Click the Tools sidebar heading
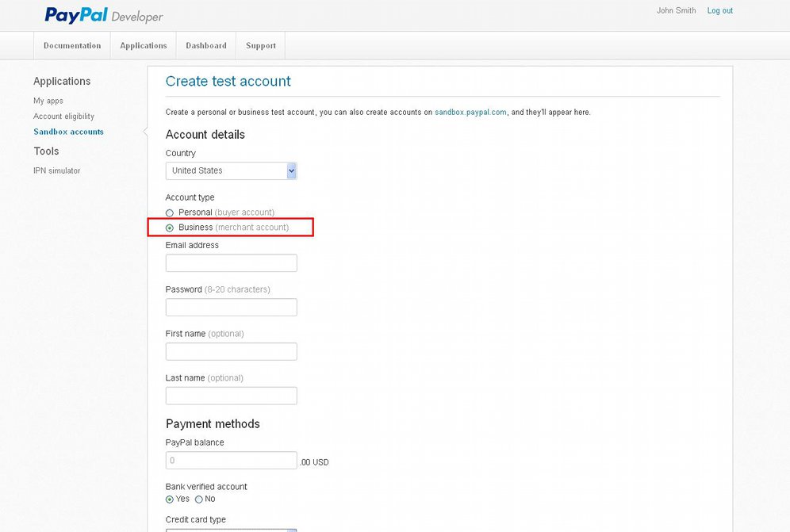790x532 pixels. coord(46,151)
